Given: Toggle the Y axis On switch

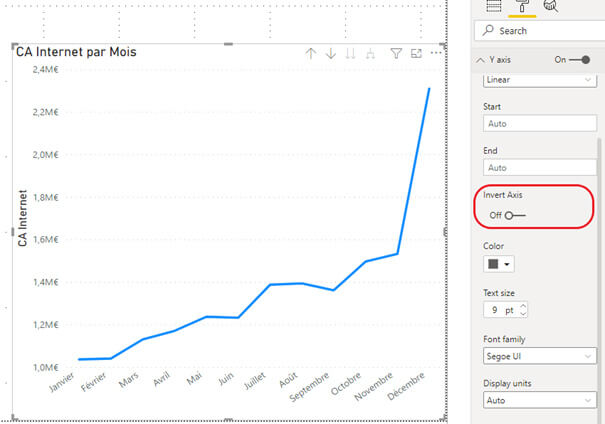Looking at the screenshot, I should click(580, 60).
